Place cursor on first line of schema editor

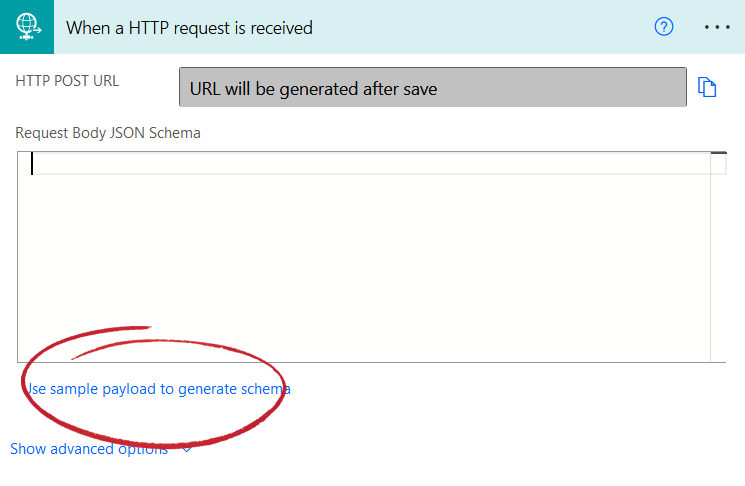coord(371,163)
